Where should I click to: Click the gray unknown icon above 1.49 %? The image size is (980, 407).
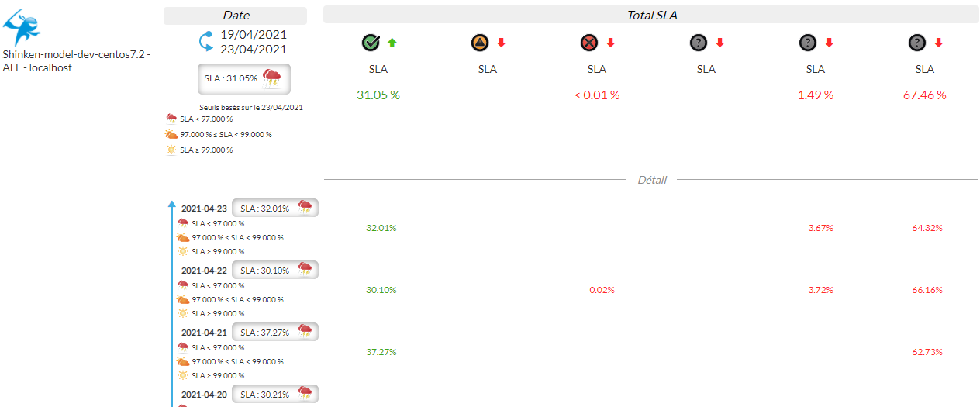(x=808, y=43)
